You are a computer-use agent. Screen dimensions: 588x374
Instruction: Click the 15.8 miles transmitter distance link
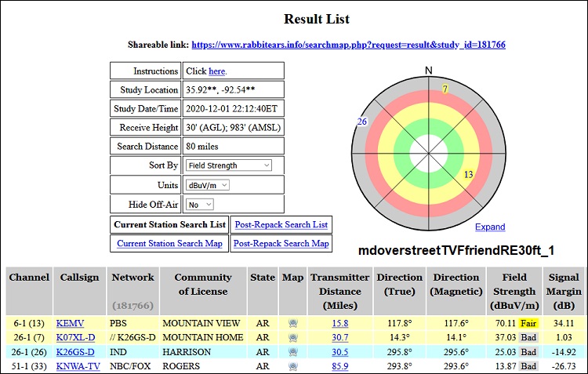[x=339, y=322]
